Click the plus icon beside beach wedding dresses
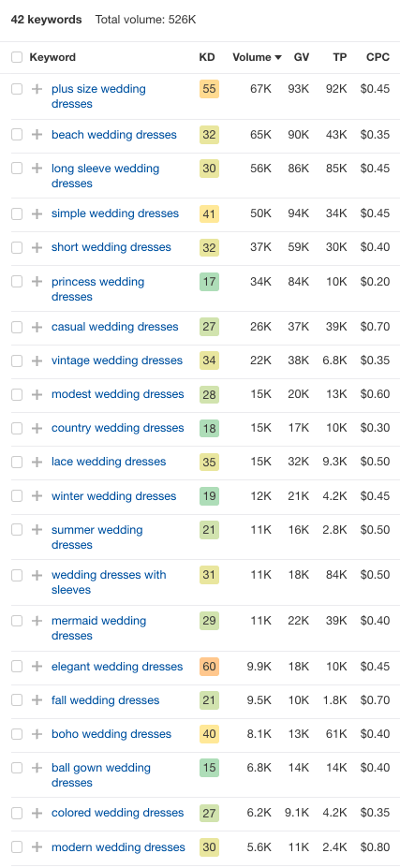Viewport: 400px width, 868px height. [37, 135]
